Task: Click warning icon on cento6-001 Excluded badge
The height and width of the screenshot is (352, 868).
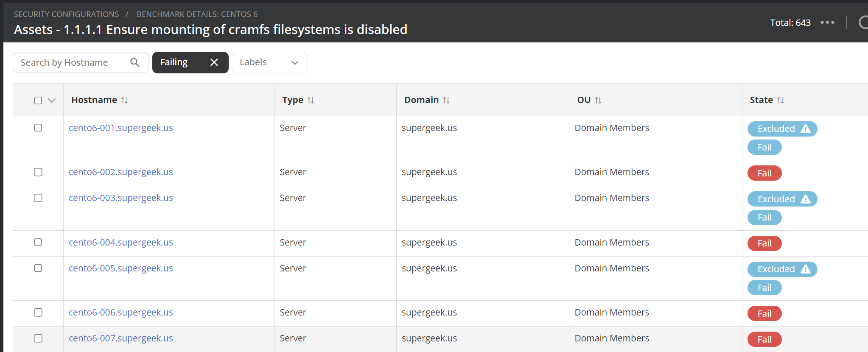Action: click(x=805, y=129)
